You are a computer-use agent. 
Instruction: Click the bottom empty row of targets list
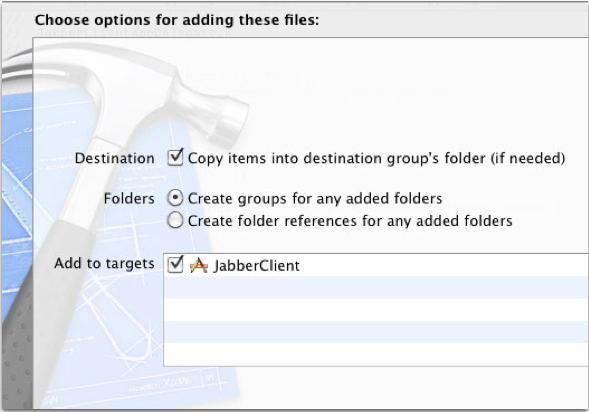tap(376, 354)
